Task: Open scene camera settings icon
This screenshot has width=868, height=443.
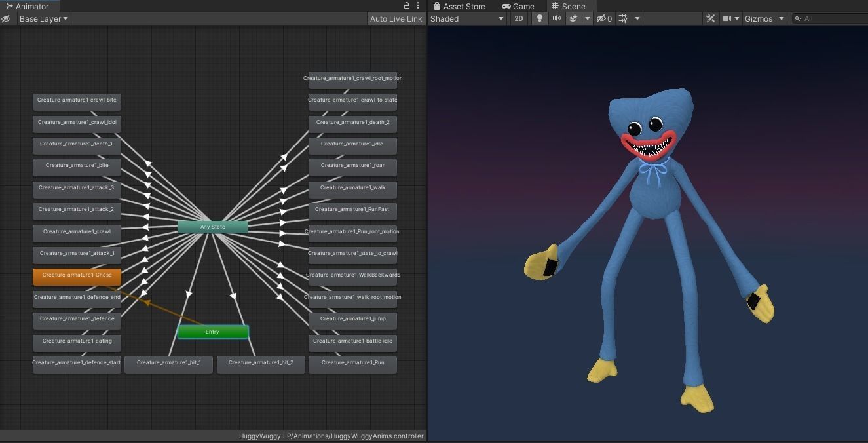Action: point(727,19)
